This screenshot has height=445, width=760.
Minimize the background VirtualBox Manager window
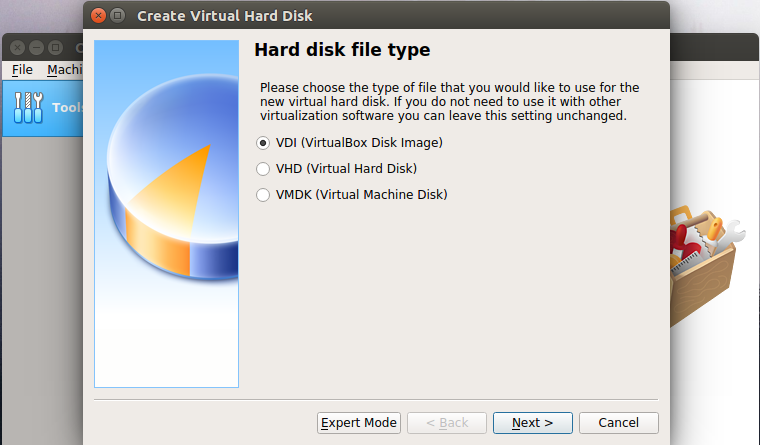coord(36,47)
